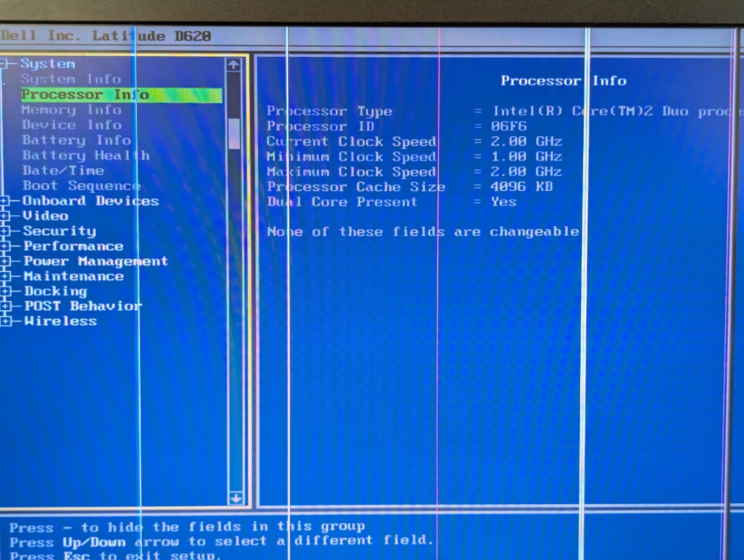The height and width of the screenshot is (560, 744).
Task: Expand the Maintenance group
Action: click(x=4, y=276)
